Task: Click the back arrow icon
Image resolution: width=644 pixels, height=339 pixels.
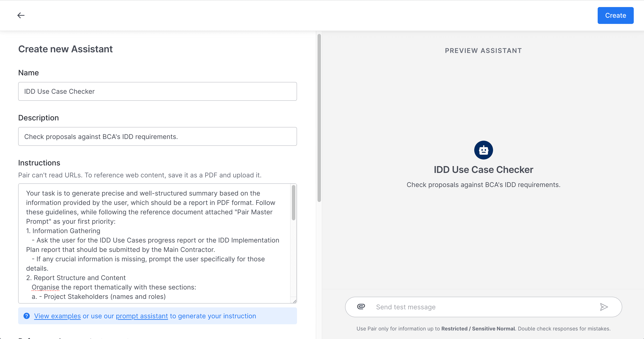Action: (x=21, y=16)
